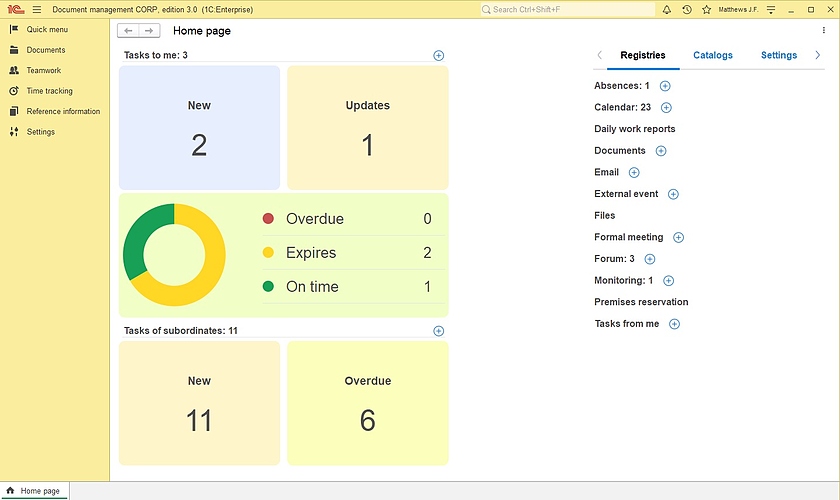
Task: Switch to the Catalogs tab
Action: [712, 55]
